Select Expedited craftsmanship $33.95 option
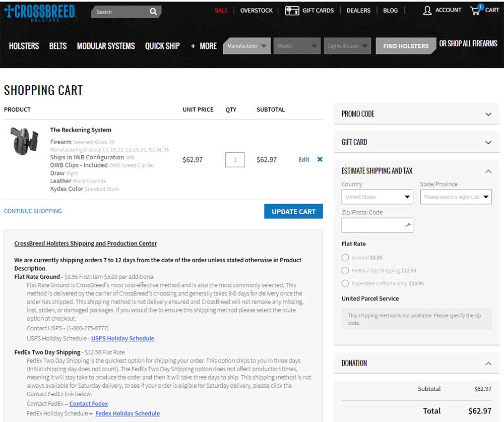Image resolution: width=504 pixels, height=422 pixels. [345, 284]
